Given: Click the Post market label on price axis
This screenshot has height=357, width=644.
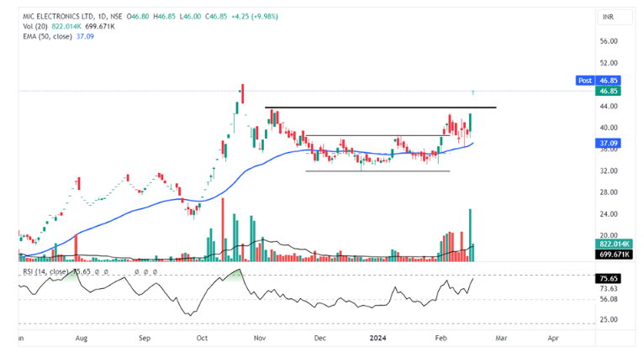Looking at the screenshot, I should click(x=583, y=81).
